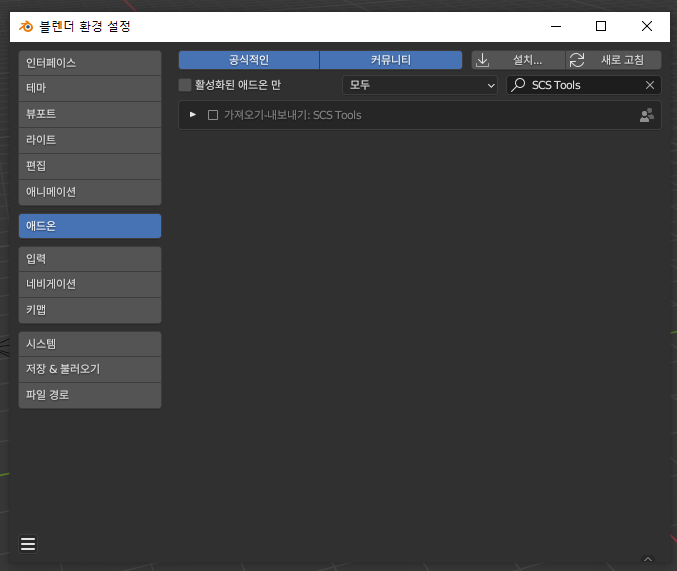Open the 저장 & 불러오기 section
This screenshot has width=677, height=571.
[90, 369]
